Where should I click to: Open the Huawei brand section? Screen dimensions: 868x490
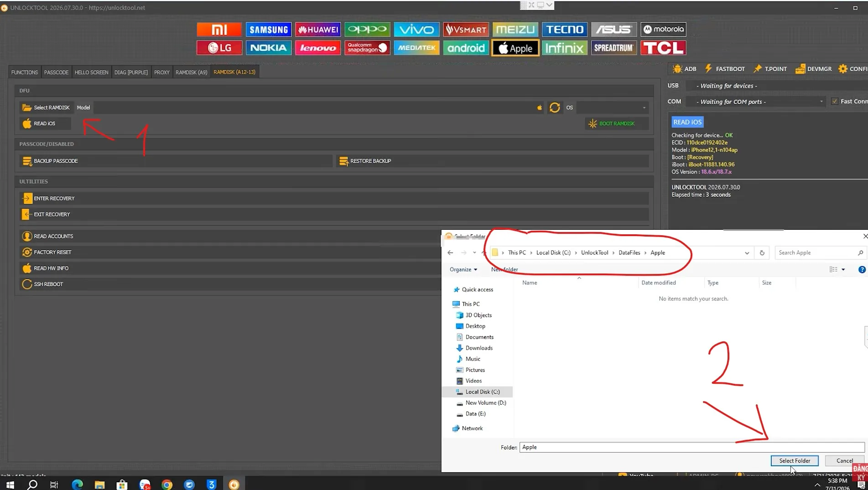(317, 30)
